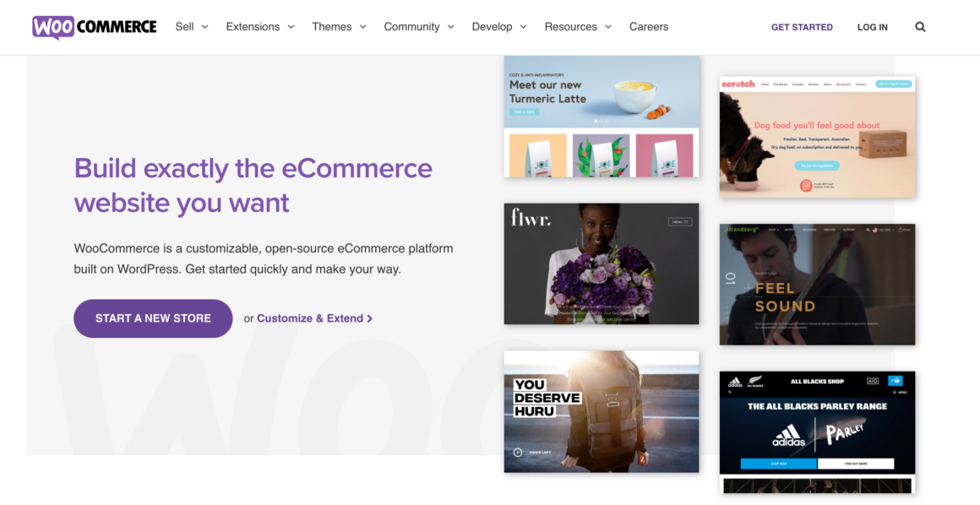
Task: Open the Sell menu item
Action: point(184,27)
